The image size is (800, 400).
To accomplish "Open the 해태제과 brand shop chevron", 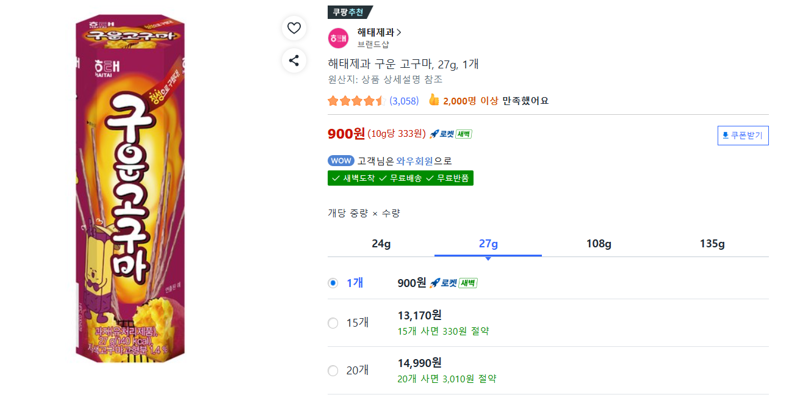I will coord(399,32).
